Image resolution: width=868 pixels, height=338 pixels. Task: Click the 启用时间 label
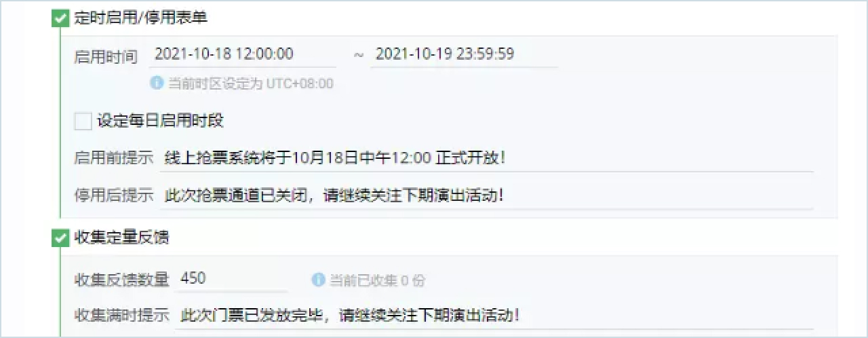pos(106,56)
